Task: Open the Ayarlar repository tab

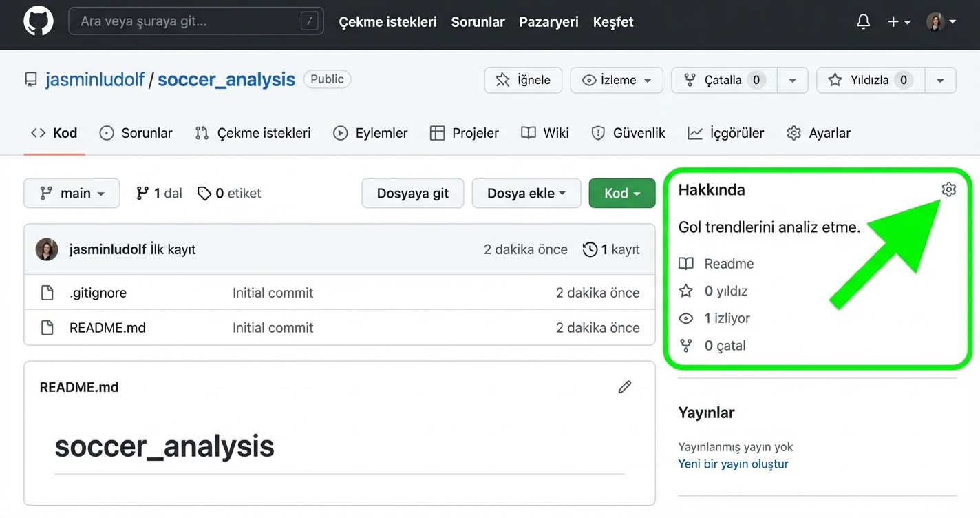Action: (819, 133)
